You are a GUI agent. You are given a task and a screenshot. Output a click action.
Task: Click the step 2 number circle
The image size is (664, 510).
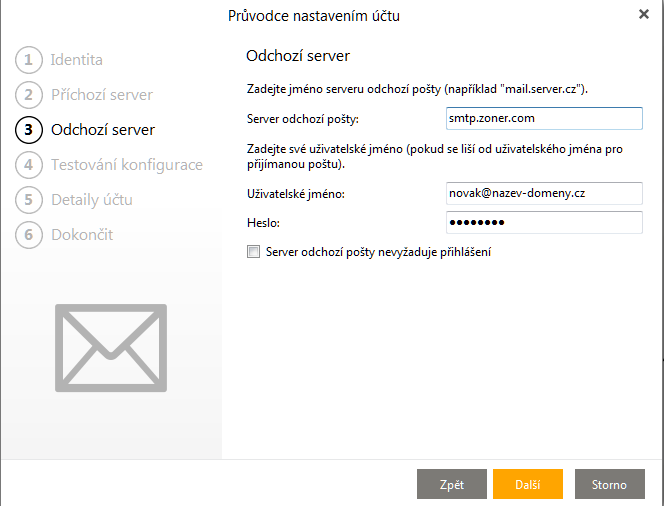click(28, 95)
